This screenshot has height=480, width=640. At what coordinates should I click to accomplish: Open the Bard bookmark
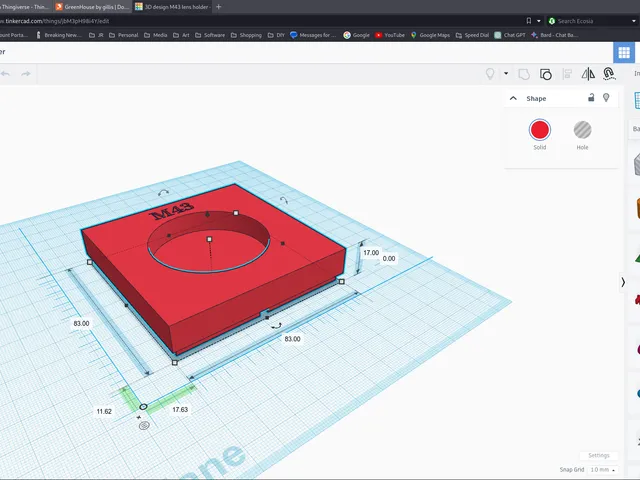pos(554,35)
